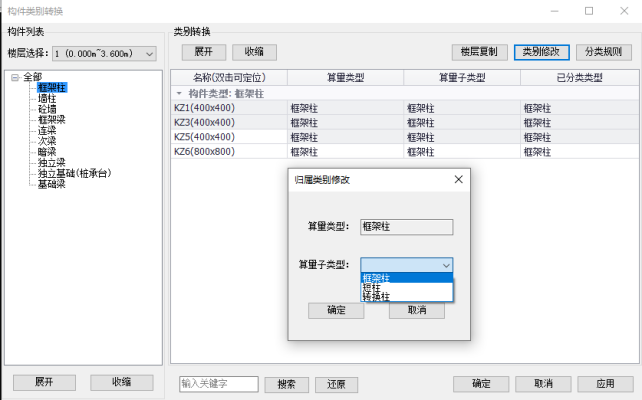The width and height of the screenshot is (642, 400).
Task: Pick 框架柱 in the open dropdown list
Action: 376,278
